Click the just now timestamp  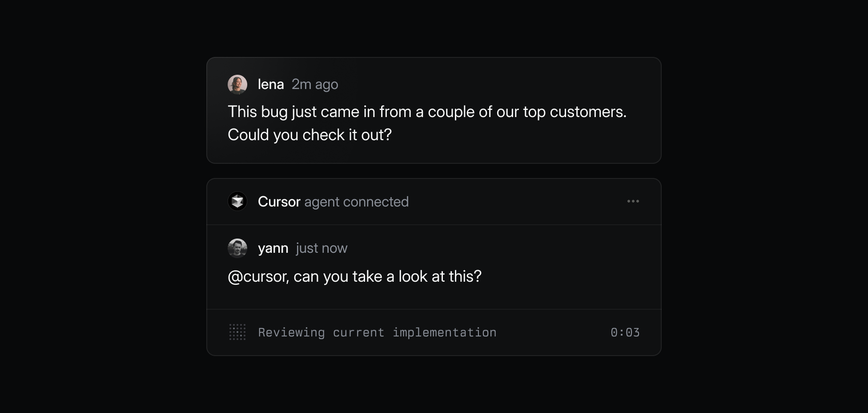321,248
